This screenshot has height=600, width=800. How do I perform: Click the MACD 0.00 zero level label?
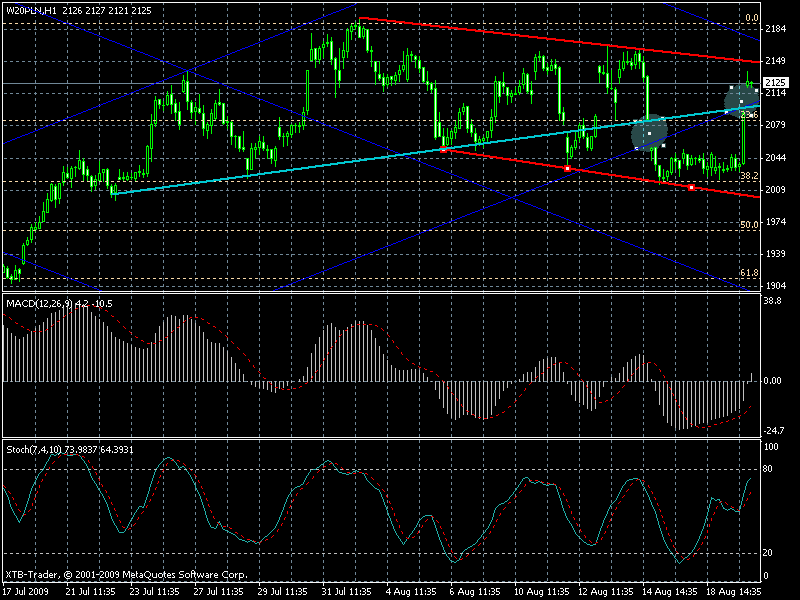[772, 381]
